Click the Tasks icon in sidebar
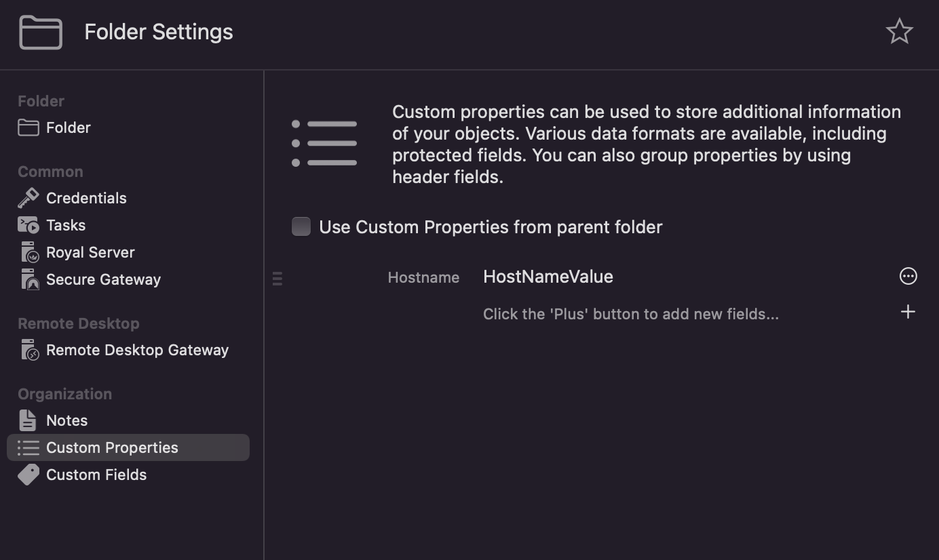 [28, 225]
